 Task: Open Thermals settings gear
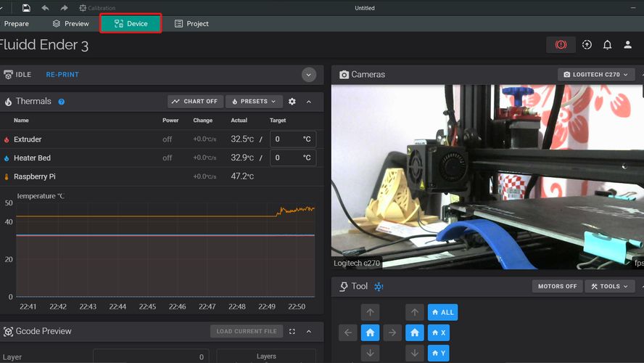[292, 102]
